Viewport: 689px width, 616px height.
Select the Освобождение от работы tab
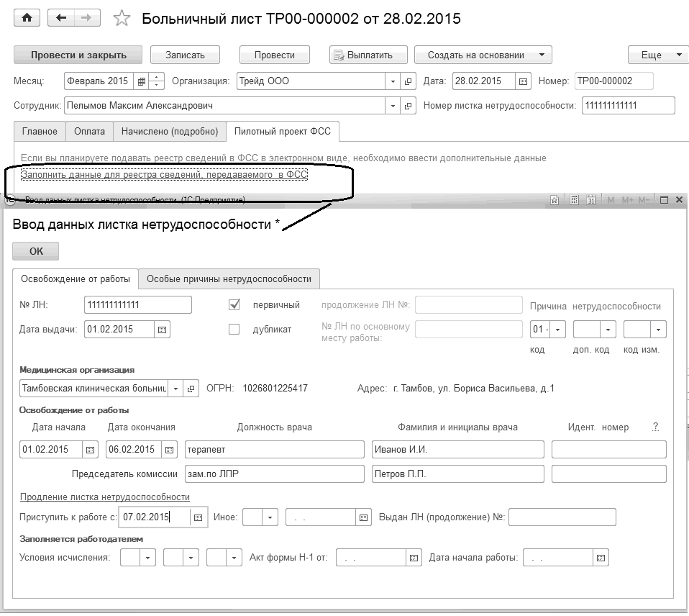click(x=76, y=278)
